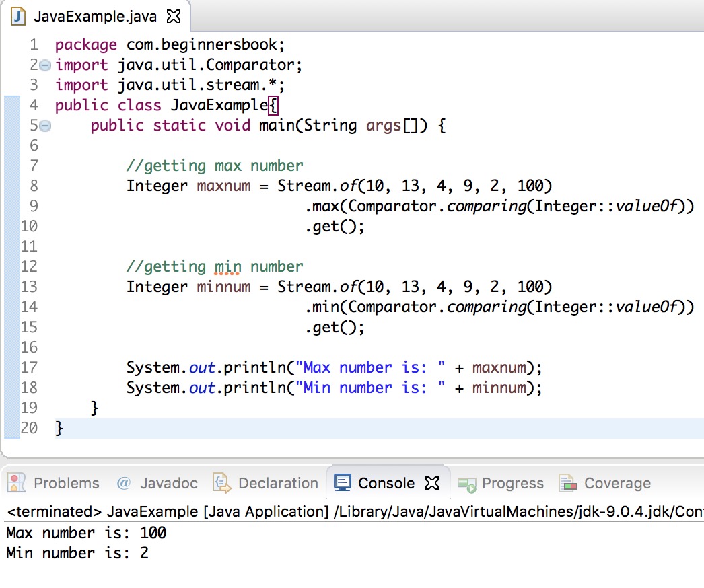
Task: Place cursor on the maxnum variable
Action: [223, 186]
